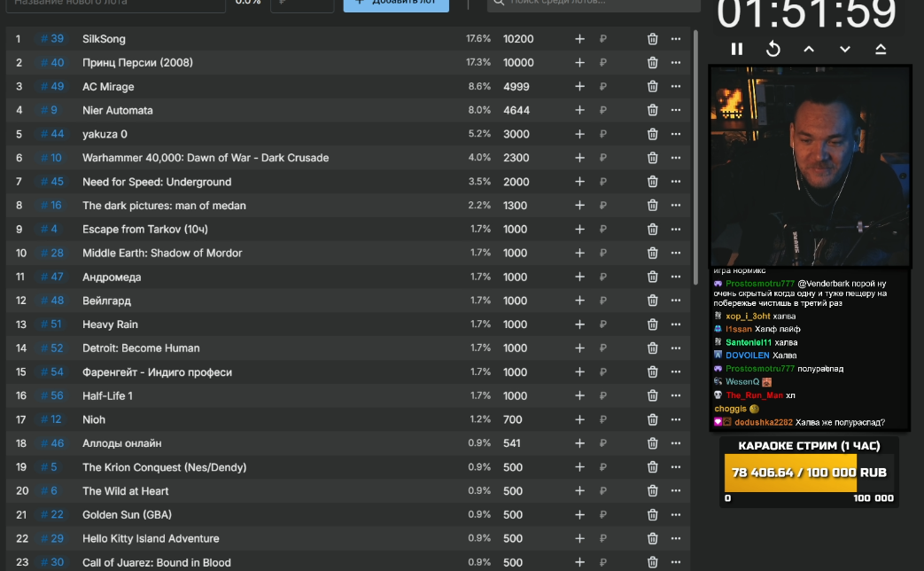This screenshot has height=571, width=924.
Task: Delete the Nier Automata lot
Action: click(x=652, y=110)
